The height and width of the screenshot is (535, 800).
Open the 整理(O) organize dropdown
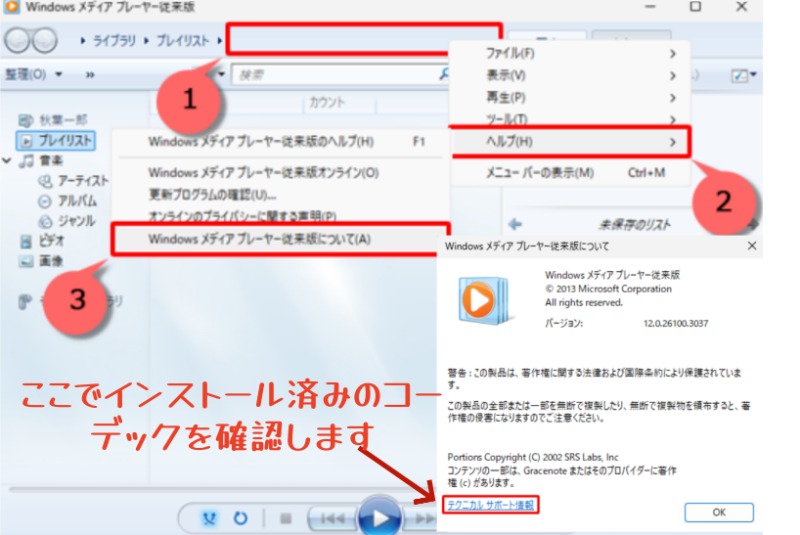[34, 74]
